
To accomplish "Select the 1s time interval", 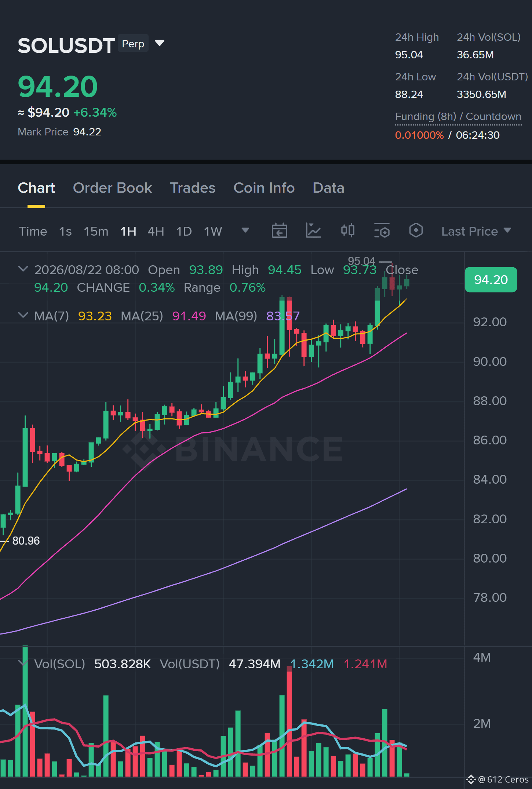I will click(65, 231).
